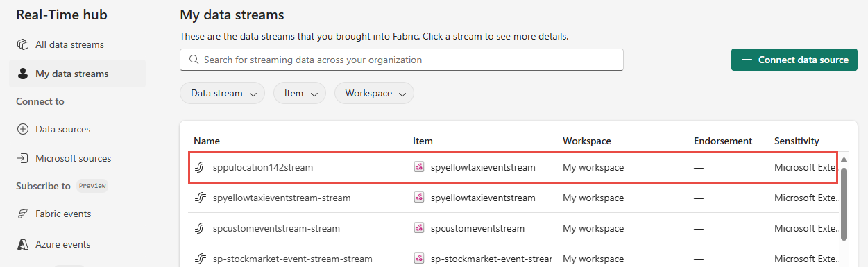
Task: Click the Connect data source button
Action: pos(794,60)
